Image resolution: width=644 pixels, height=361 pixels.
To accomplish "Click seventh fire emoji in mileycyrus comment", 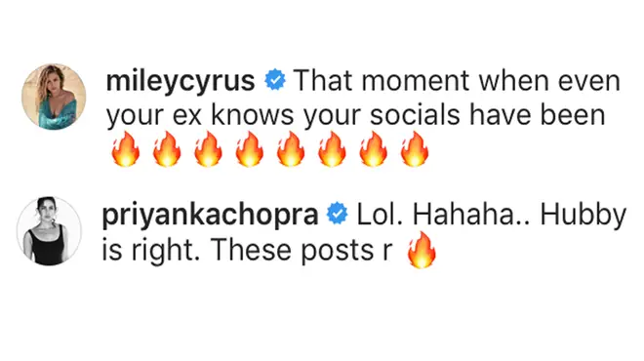I will tap(373, 149).
